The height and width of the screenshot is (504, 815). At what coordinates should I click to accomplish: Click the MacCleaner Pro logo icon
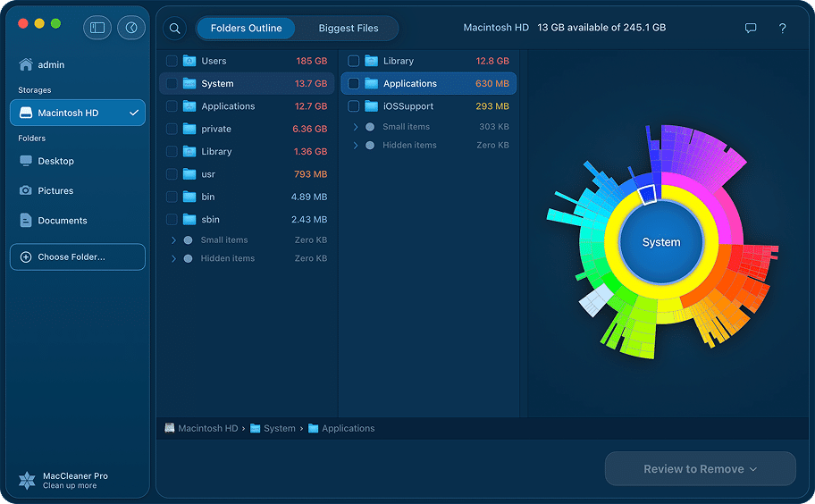[x=28, y=480]
